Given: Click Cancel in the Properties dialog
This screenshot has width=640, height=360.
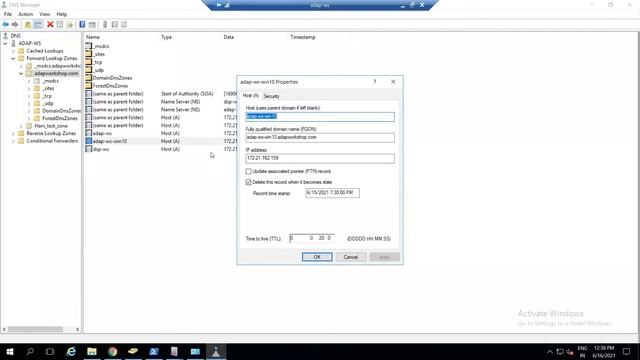Looking at the screenshot, I should 351,257.
